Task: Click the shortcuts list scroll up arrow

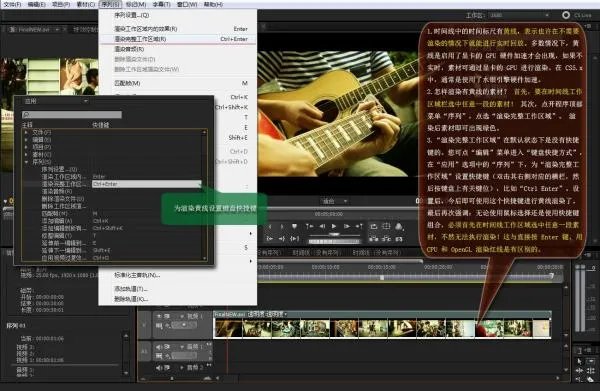Action: click(204, 133)
